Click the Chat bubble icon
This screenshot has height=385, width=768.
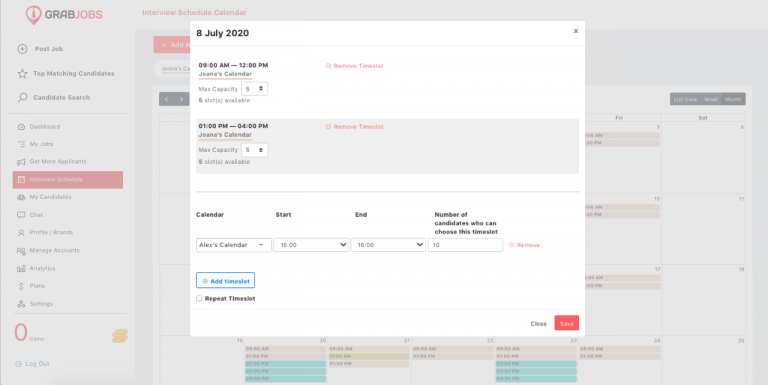point(21,215)
